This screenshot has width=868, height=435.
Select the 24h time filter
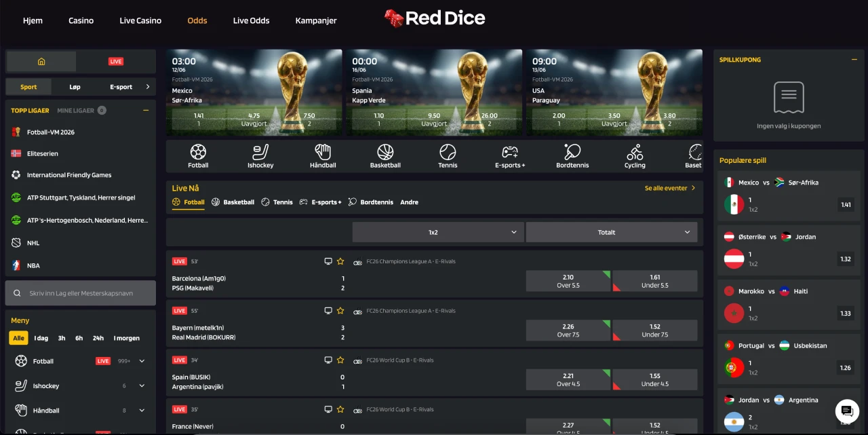98,338
